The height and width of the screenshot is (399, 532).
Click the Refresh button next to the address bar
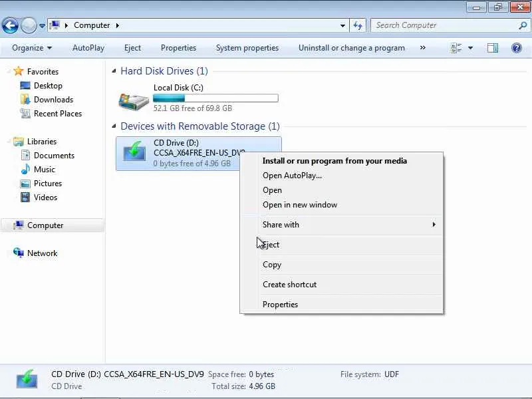358,25
